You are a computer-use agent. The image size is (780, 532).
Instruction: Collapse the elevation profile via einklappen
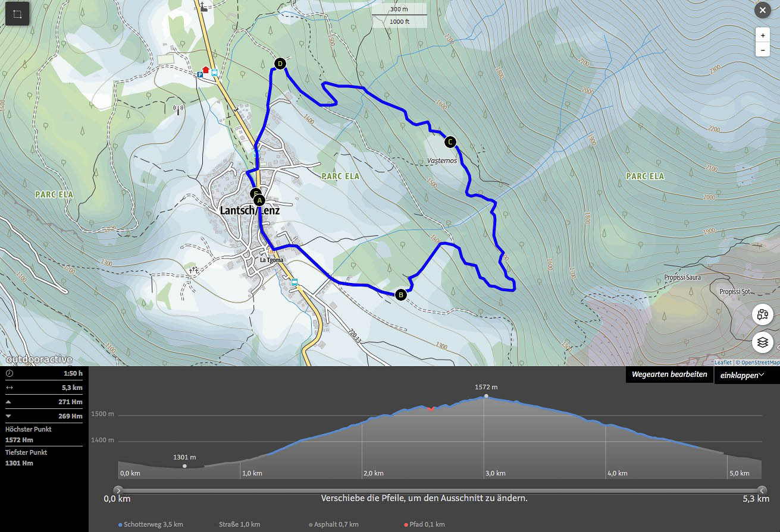pos(742,375)
